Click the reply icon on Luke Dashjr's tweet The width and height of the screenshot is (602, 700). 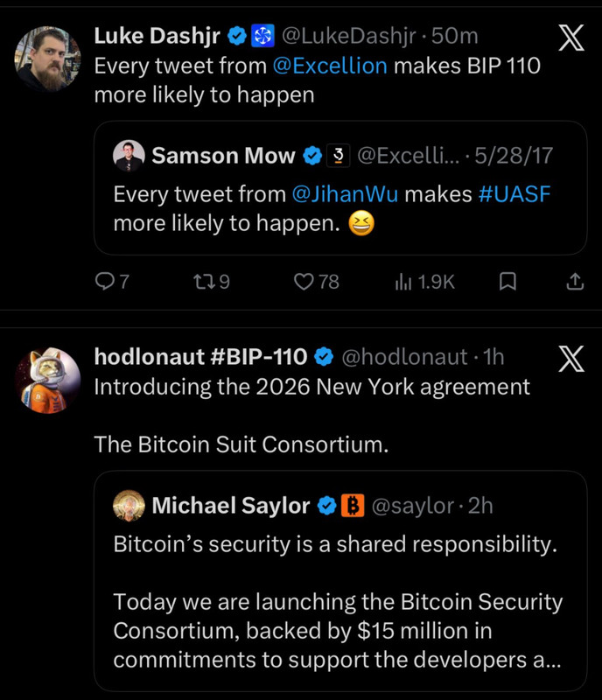[105, 282]
